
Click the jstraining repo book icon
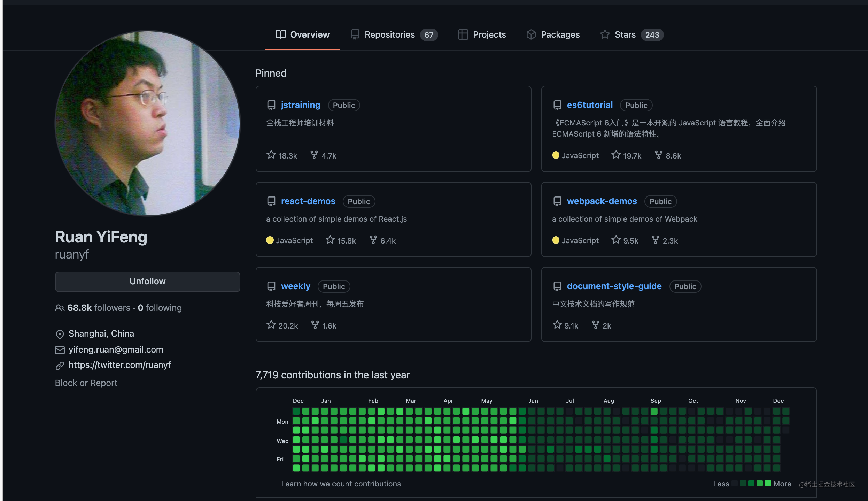coord(271,105)
